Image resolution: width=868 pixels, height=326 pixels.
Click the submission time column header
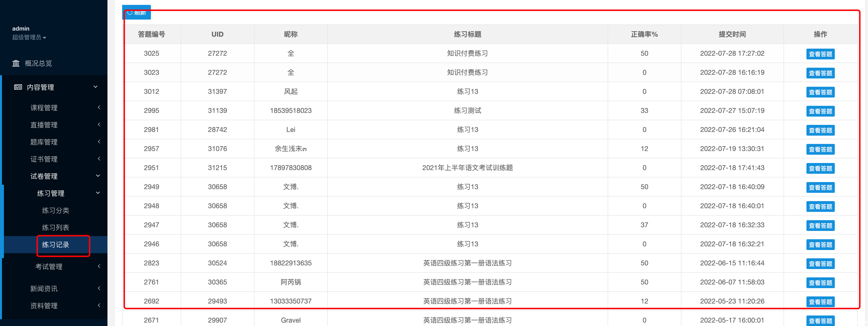pos(732,34)
